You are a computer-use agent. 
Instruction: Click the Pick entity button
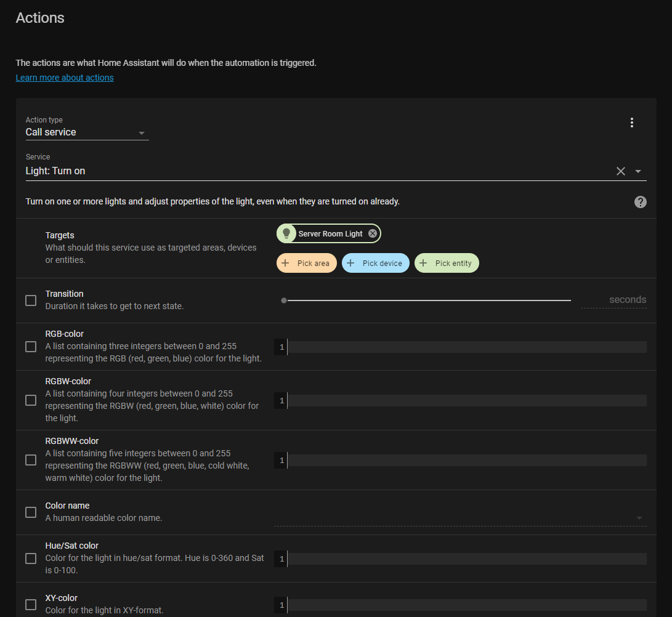(x=446, y=263)
